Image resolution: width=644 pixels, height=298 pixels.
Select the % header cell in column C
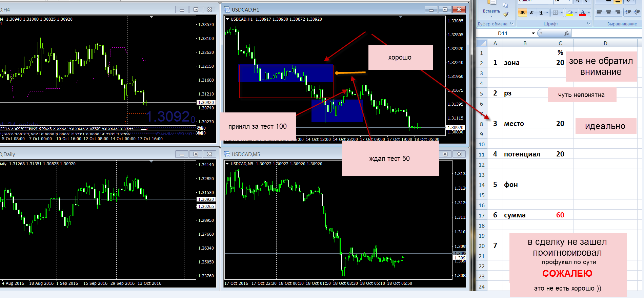[x=560, y=52]
